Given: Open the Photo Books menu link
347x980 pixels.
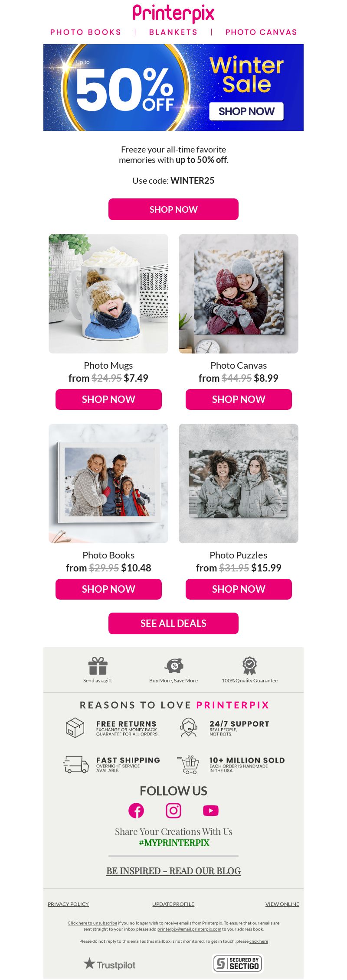Looking at the screenshot, I should (86, 32).
